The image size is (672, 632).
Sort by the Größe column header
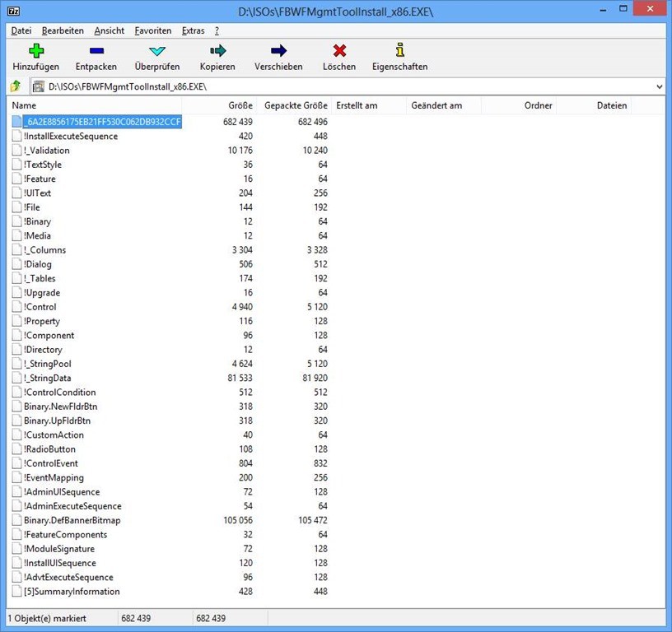[219, 105]
